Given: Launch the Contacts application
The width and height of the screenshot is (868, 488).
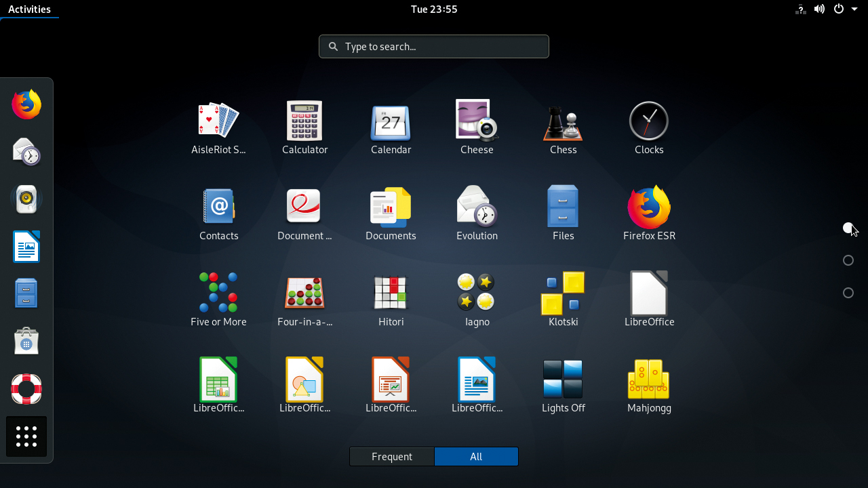Looking at the screenshot, I should click(218, 207).
